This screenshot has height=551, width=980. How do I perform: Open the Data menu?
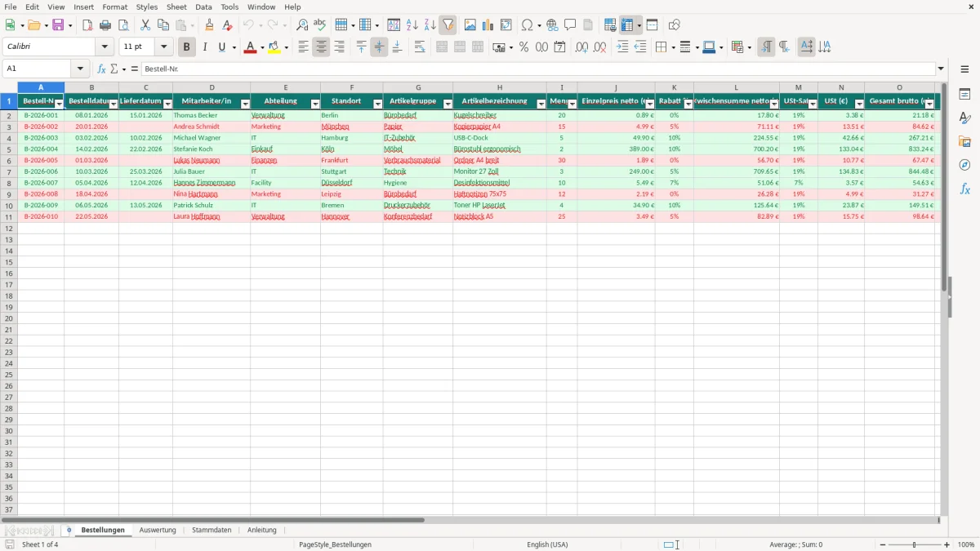203,7
